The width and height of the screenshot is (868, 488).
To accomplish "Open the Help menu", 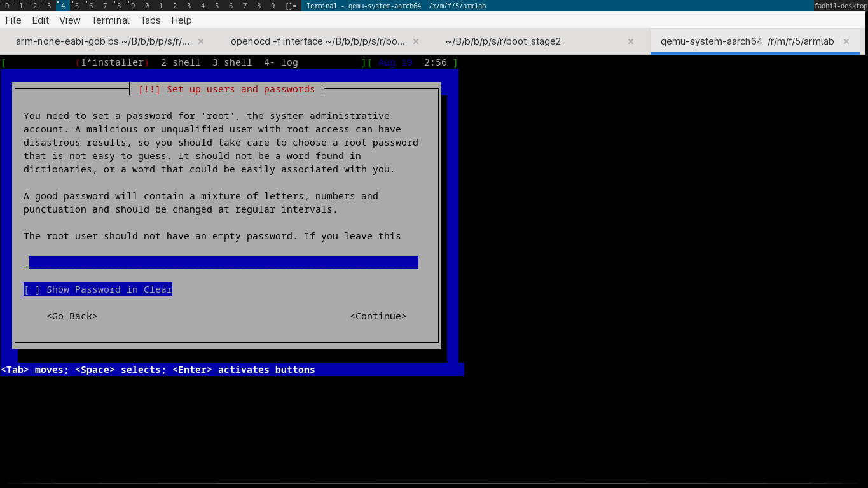I will click(181, 20).
